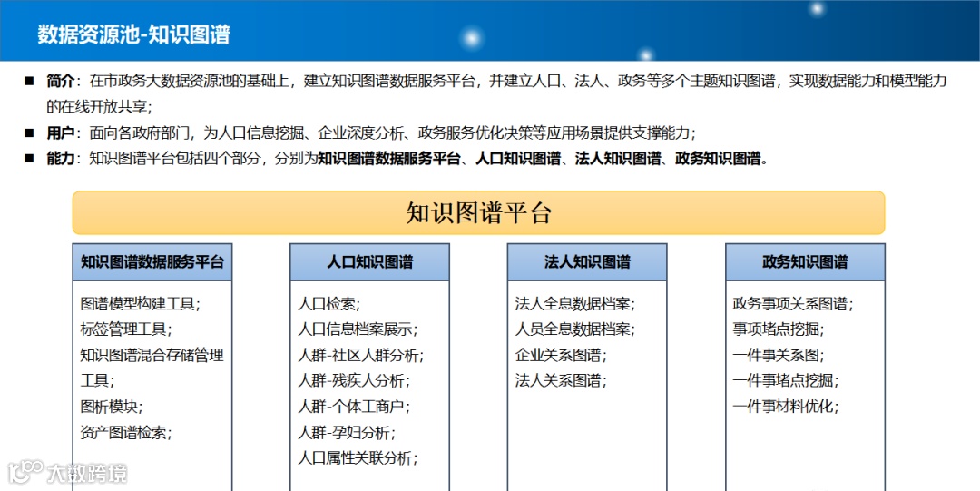Click the 知识图谱平台 banner
Screen dimensions: 980x491
click(479, 213)
